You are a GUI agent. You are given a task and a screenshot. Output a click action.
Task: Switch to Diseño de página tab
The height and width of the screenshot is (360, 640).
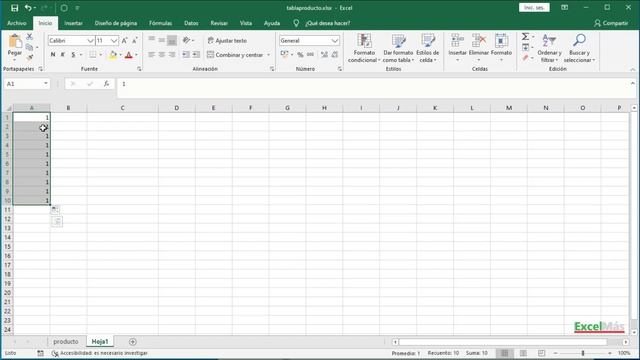116,23
